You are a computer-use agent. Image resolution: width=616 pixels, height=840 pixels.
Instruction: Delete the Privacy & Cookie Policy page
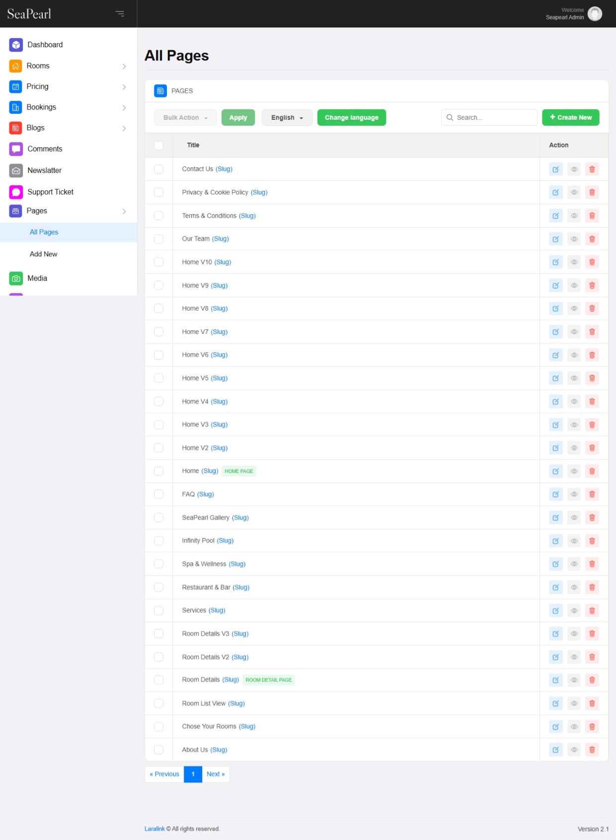[592, 192]
